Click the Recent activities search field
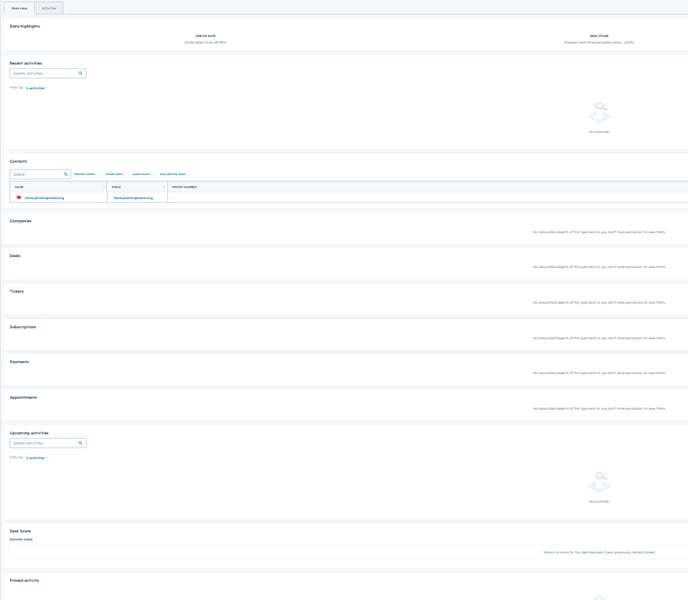Viewport: 688px width, 600px height. click(42, 73)
